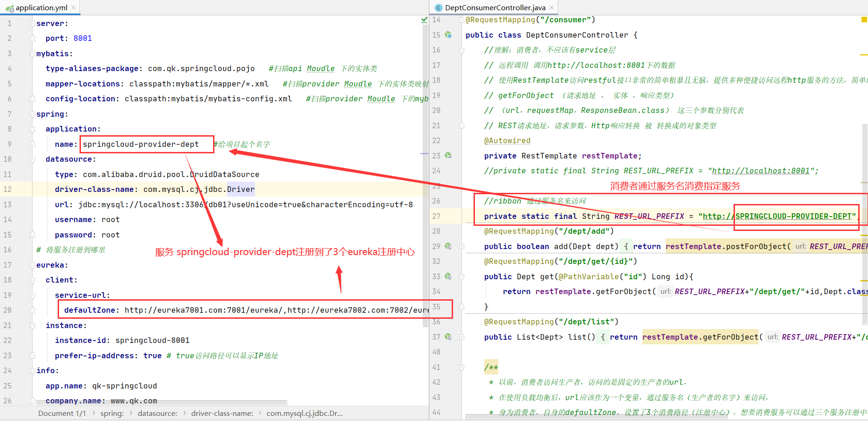
Task: Collapse the service-url: block at line 19
Action: [33, 295]
